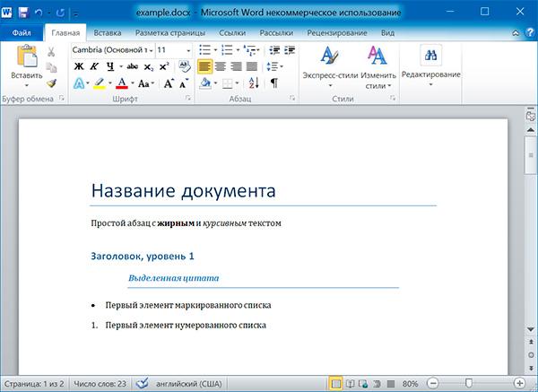
Task: Click the Экспресс-стили button
Action: tap(326, 67)
